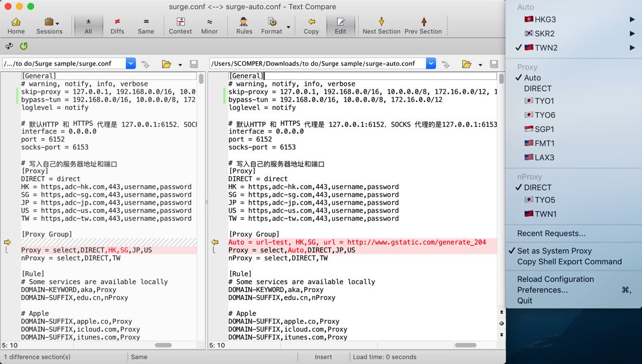Click the left pane browse arrow icon
This screenshot has height=364, width=642.
point(146,64)
